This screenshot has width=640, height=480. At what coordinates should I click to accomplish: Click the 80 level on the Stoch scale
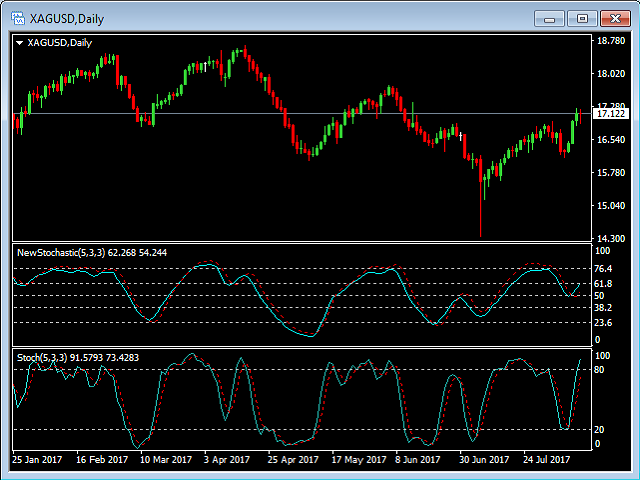(x=599, y=370)
